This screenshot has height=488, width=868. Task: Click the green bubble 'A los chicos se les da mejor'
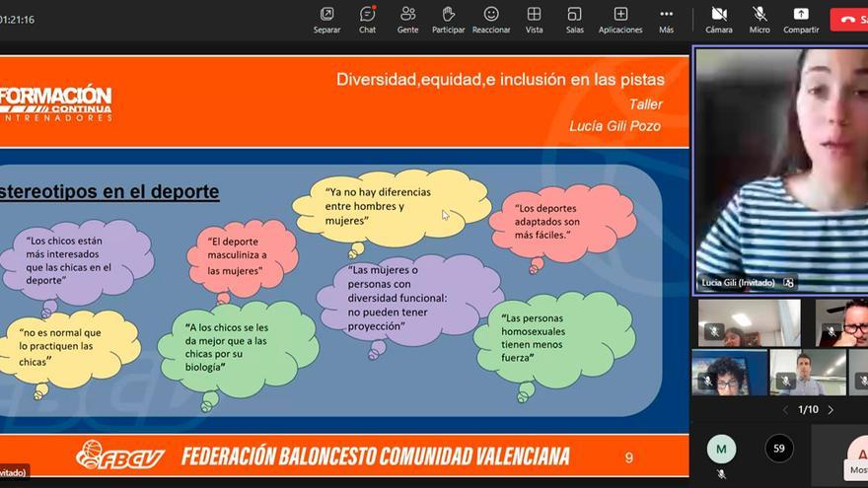[238, 350]
